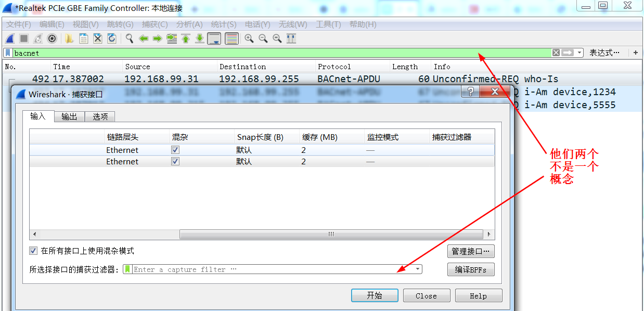Click the 编译BPFs button
The image size is (644, 311).
tap(471, 269)
